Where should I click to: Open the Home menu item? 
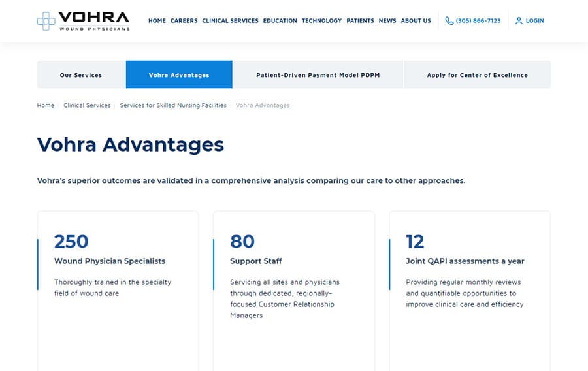[157, 21]
